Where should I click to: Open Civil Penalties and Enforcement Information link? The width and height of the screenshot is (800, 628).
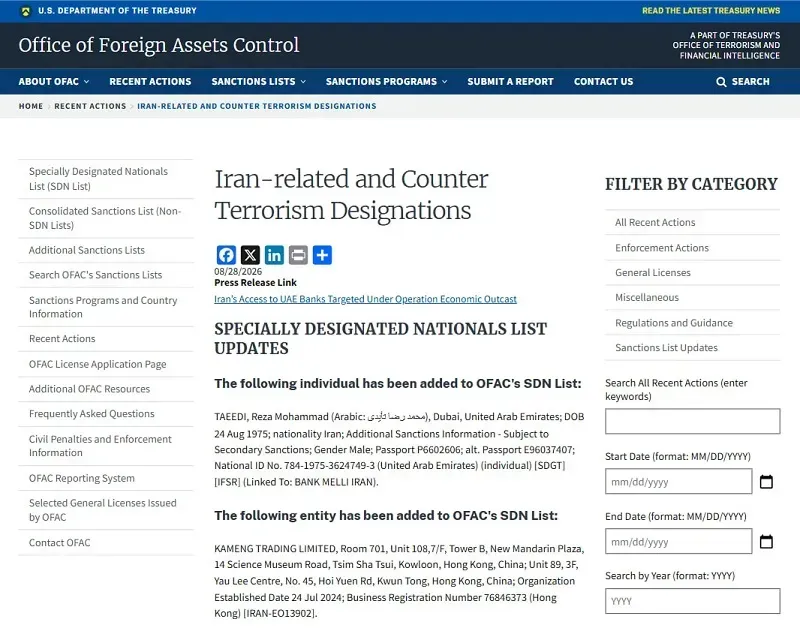pos(106,446)
